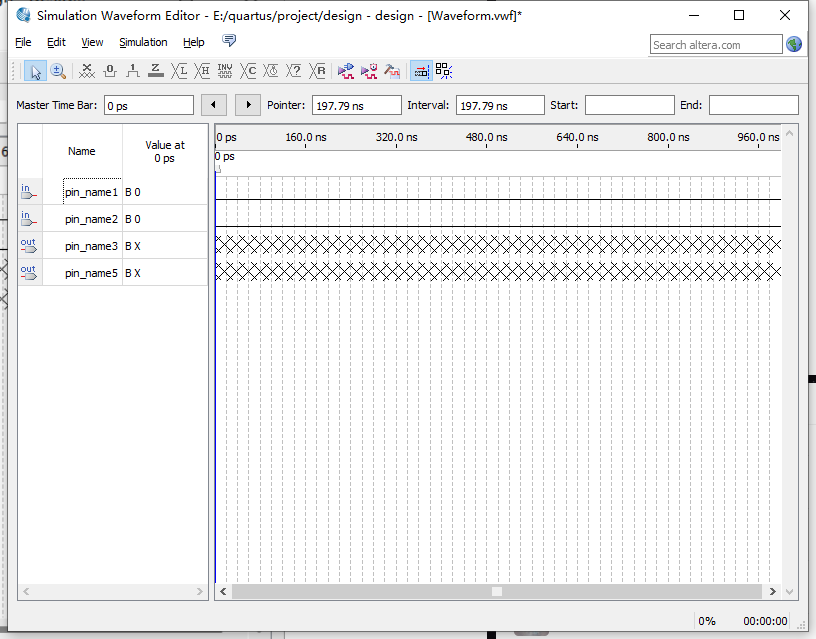816x639 pixels.
Task: Open the View menu
Action: pyautogui.click(x=92, y=42)
